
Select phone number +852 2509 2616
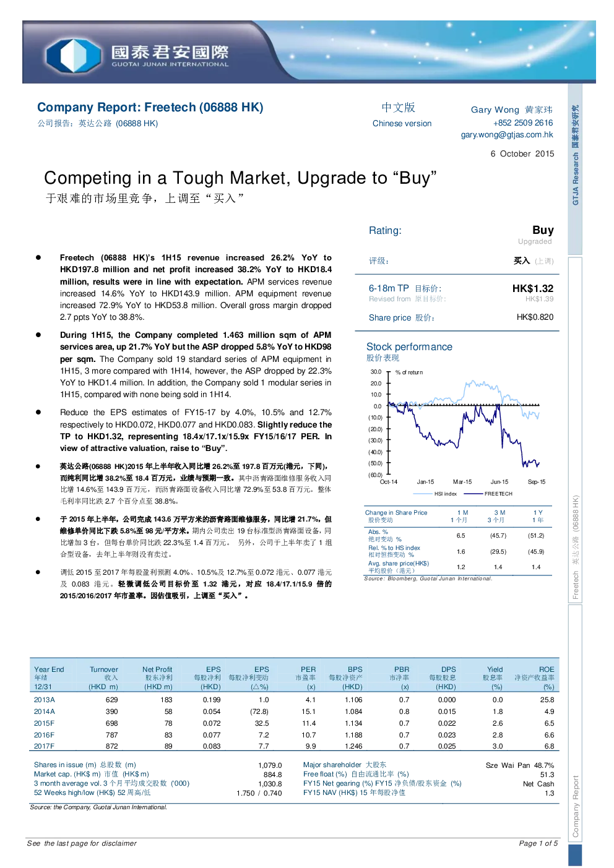click(x=523, y=123)
